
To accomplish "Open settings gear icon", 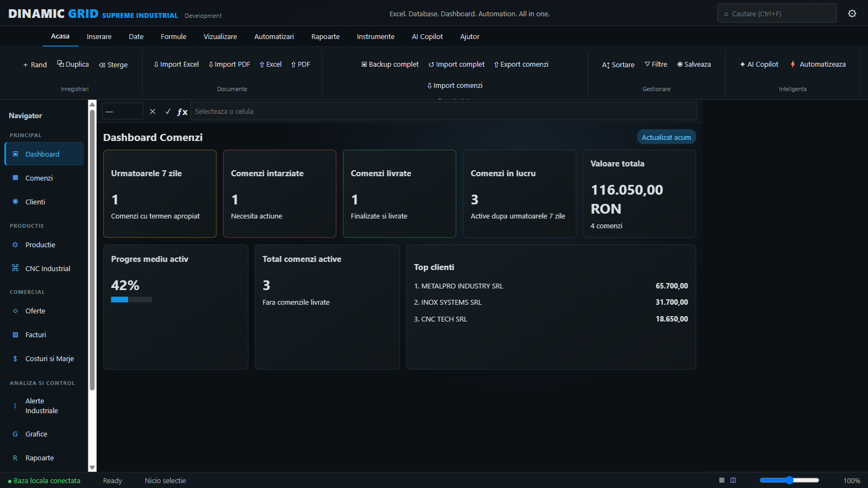I will (x=852, y=14).
